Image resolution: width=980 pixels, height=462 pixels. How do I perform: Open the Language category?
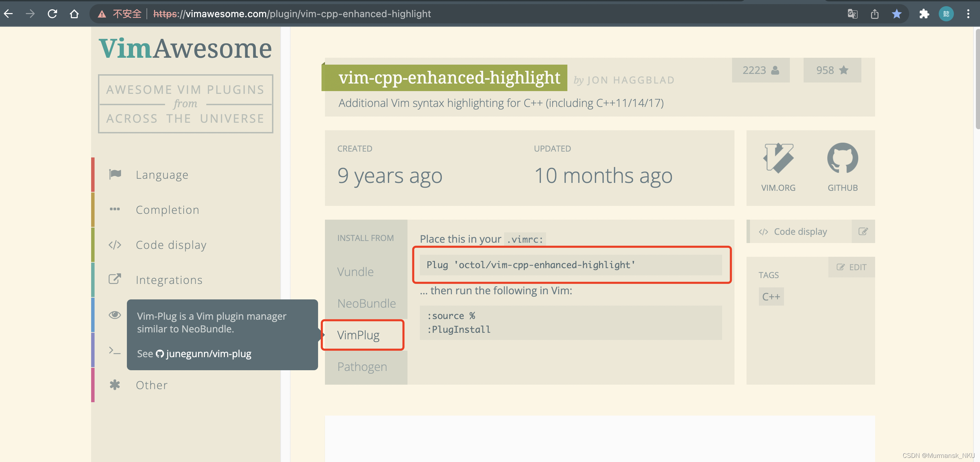[x=162, y=175]
